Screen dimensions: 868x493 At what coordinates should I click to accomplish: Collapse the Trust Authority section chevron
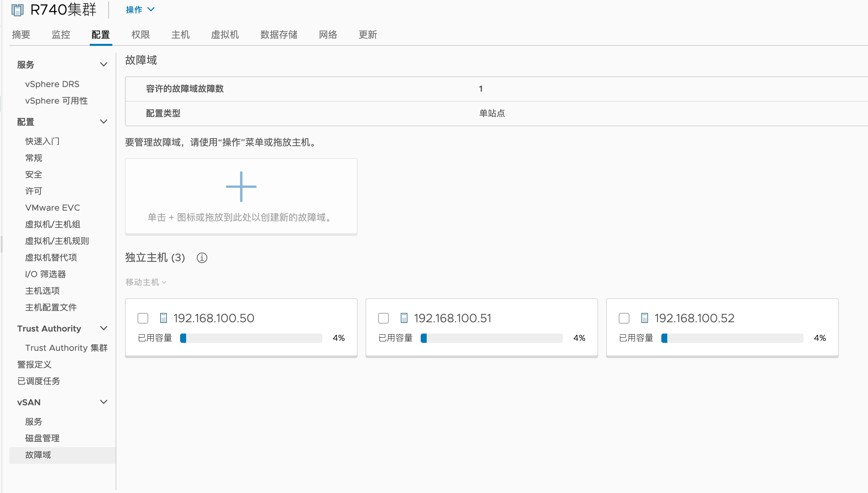click(x=104, y=328)
